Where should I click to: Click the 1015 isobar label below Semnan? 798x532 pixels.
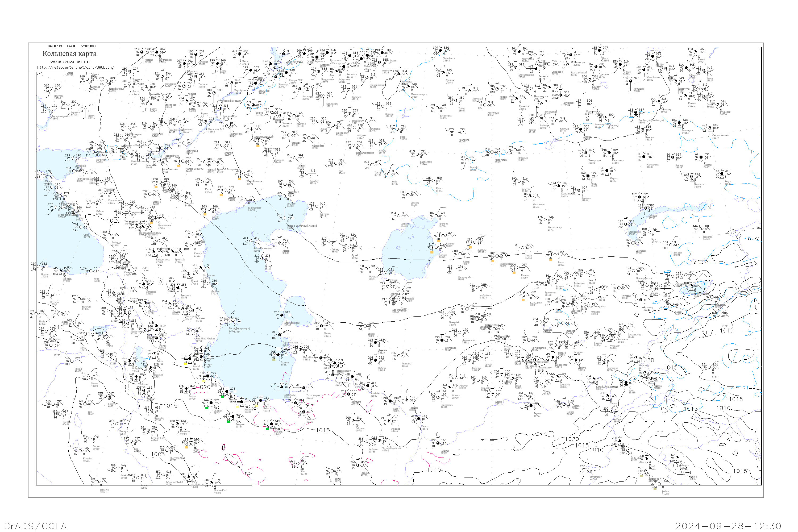[323, 430]
